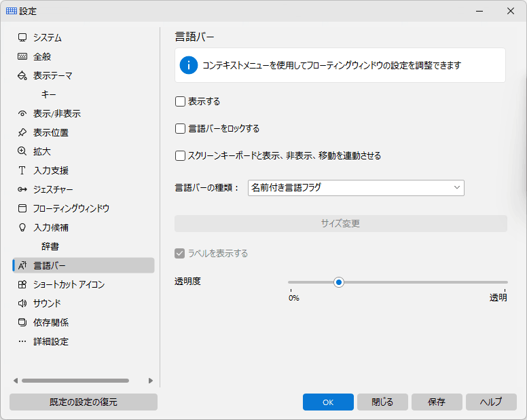
Task: Minimize the 設定 window
Action: click(x=479, y=11)
